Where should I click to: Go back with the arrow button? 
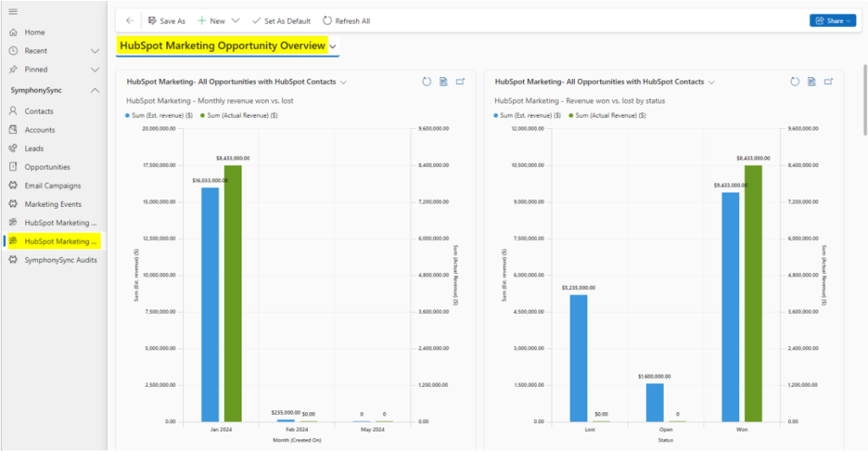[130, 20]
